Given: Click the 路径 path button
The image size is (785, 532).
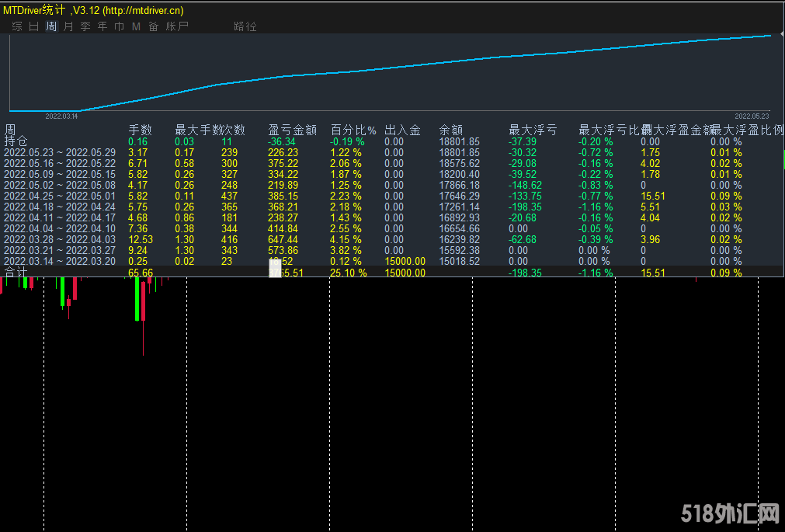Looking at the screenshot, I should (x=245, y=26).
